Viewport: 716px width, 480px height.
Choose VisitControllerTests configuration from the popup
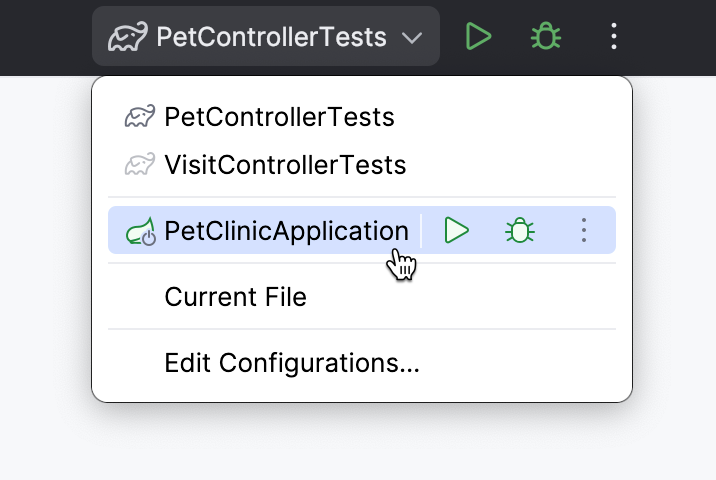tap(285, 164)
